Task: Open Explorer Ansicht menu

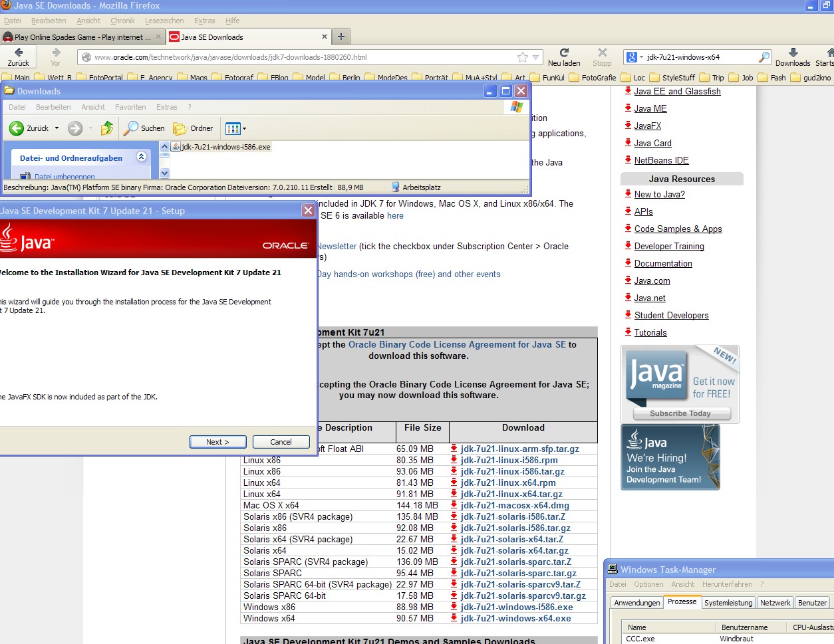Action: click(x=93, y=107)
